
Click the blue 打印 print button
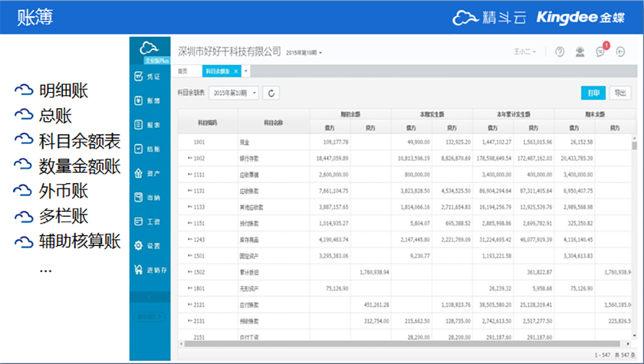click(x=593, y=93)
